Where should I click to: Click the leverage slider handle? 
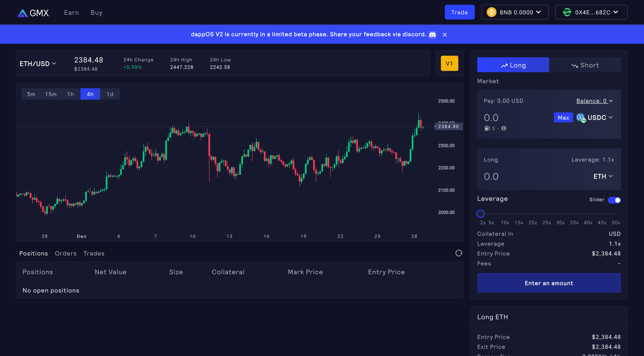(x=481, y=214)
